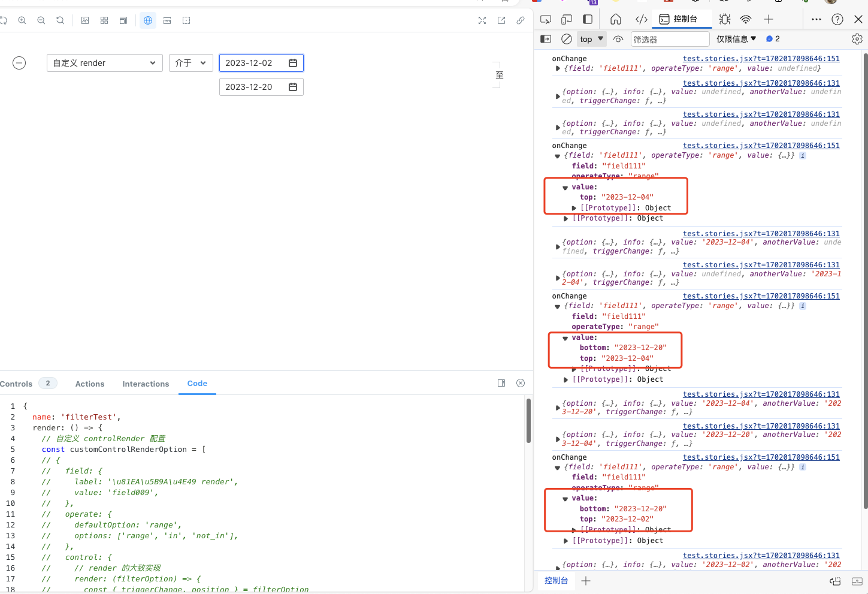Click the 2 issues badge
The image size is (868, 594).
click(x=773, y=38)
